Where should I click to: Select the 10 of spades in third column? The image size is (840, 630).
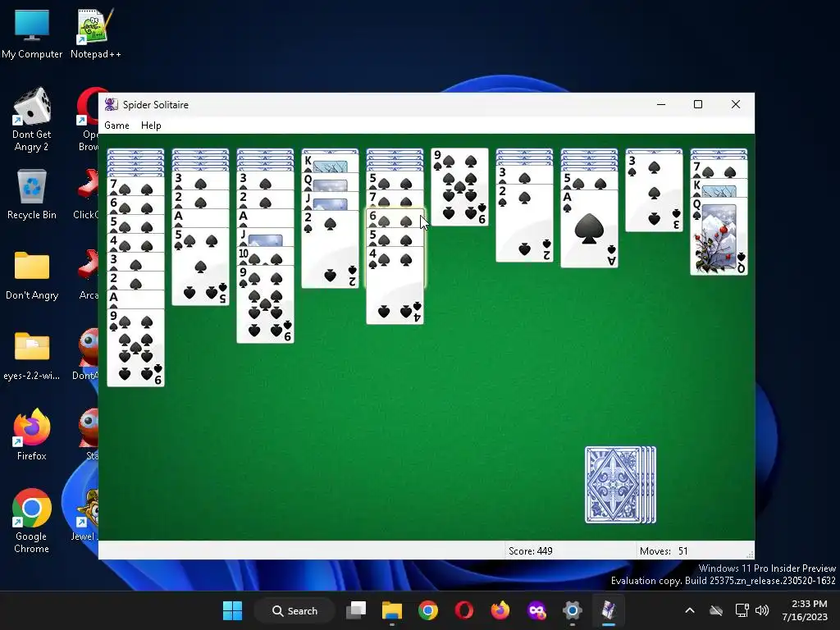(x=265, y=256)
